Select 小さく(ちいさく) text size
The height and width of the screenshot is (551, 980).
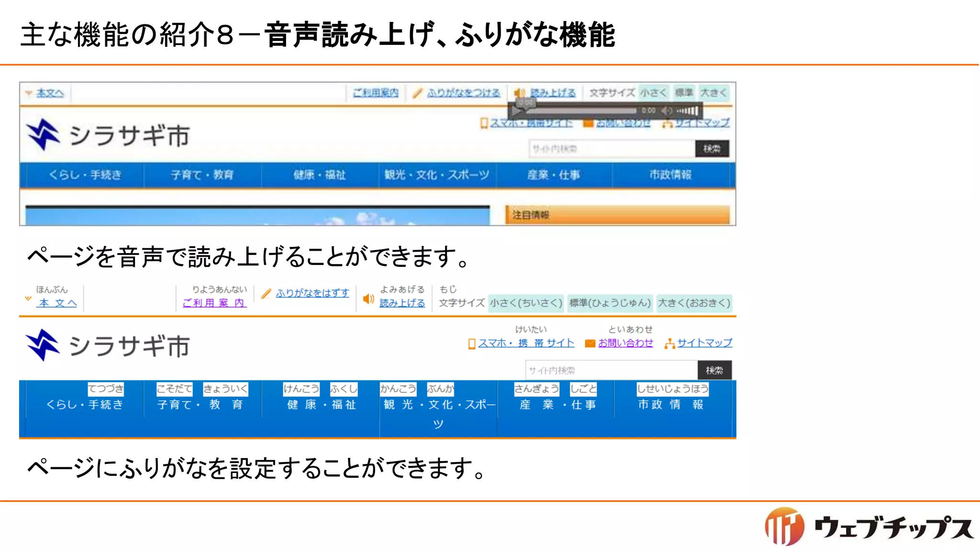click(x=526, y=303)
